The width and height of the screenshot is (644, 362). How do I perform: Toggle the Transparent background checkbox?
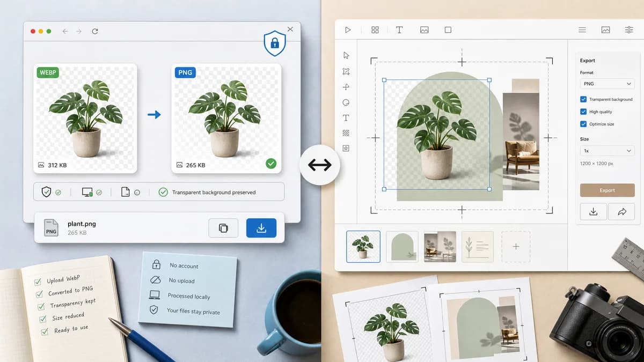(x=583, y=99)
